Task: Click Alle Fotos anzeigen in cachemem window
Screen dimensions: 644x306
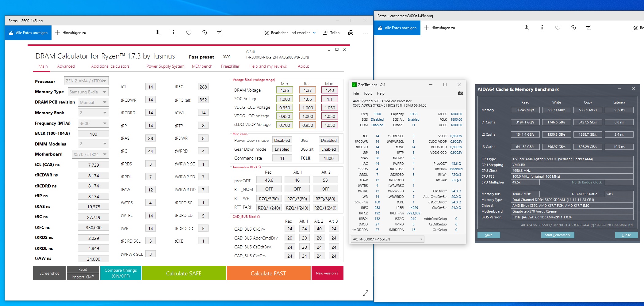Action: [397, 28]
